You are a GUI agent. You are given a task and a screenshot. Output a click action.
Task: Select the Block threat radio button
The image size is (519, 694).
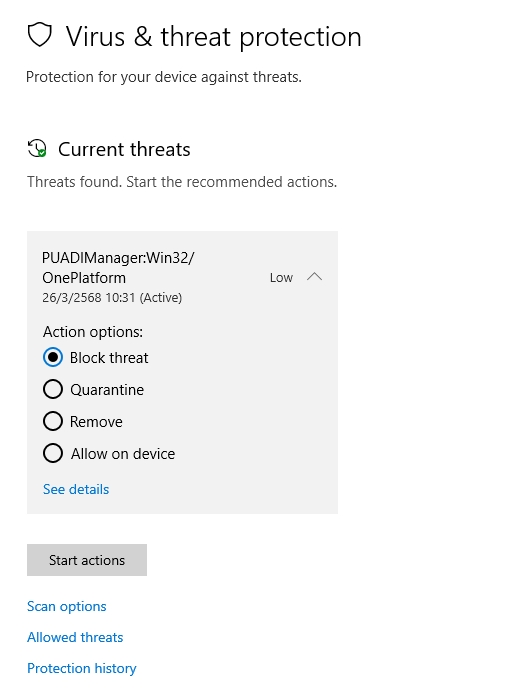tap(53, 357)
